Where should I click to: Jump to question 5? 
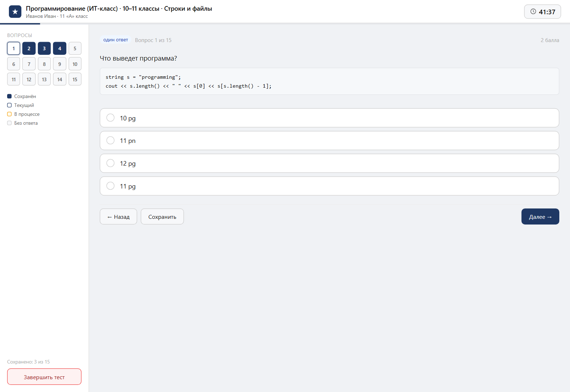[75, 48]
